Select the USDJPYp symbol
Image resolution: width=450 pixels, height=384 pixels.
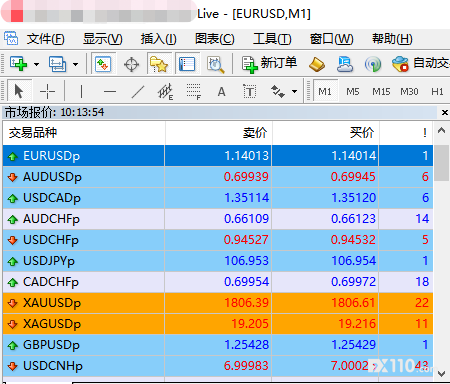49,261
